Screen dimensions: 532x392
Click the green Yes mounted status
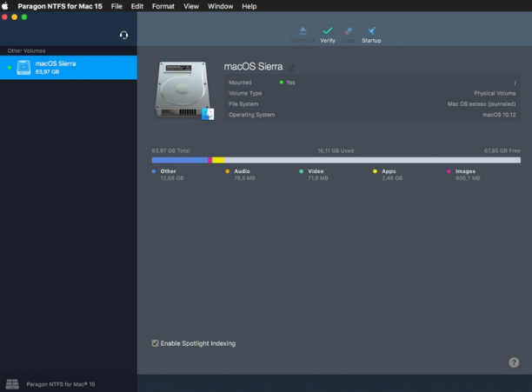click(287, 83)
